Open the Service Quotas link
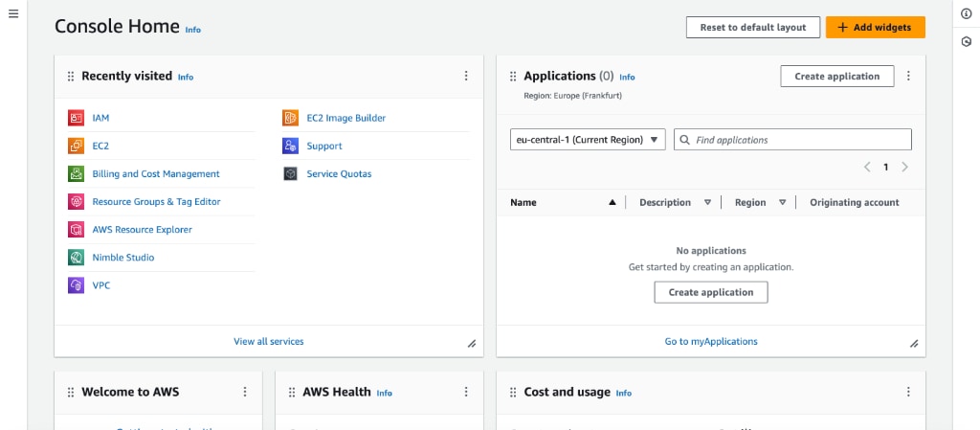This screenshot has width=980, height=430. click(339, 173)
